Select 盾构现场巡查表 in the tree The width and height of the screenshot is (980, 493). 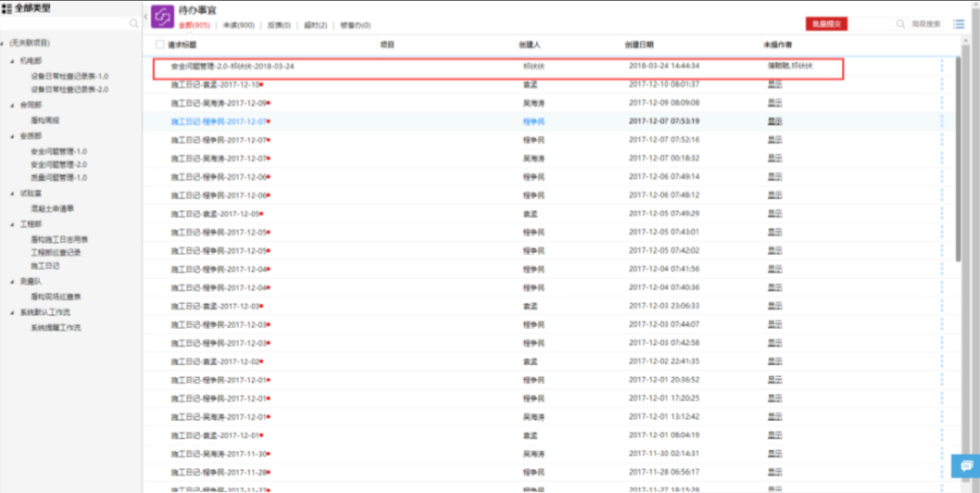56,297
